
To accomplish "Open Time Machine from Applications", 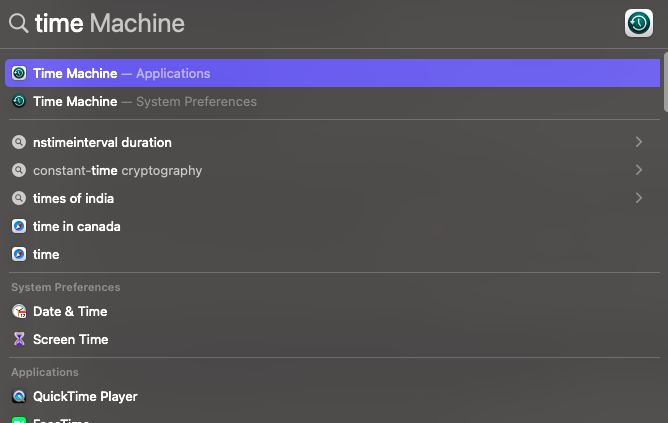I will [x=121, y=73].
